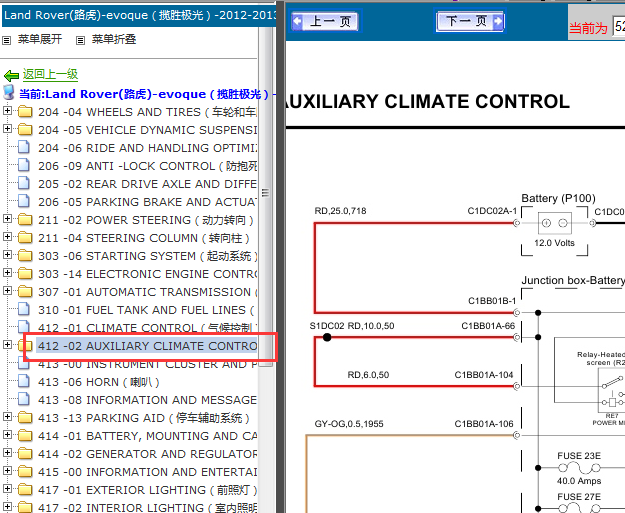Click the 414-01 BATTERY MOUNTING folder icon

pyautogui.click(x=25, y=435)
